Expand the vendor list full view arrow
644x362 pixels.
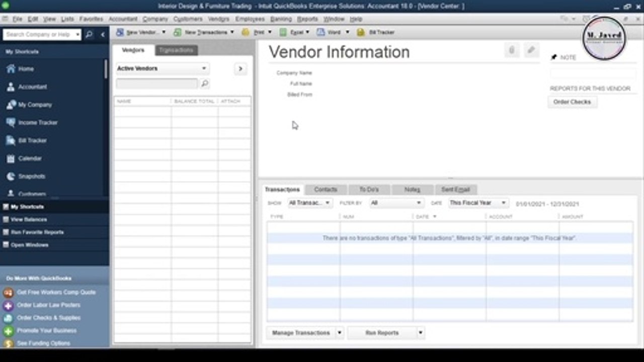tap(240, 69)
